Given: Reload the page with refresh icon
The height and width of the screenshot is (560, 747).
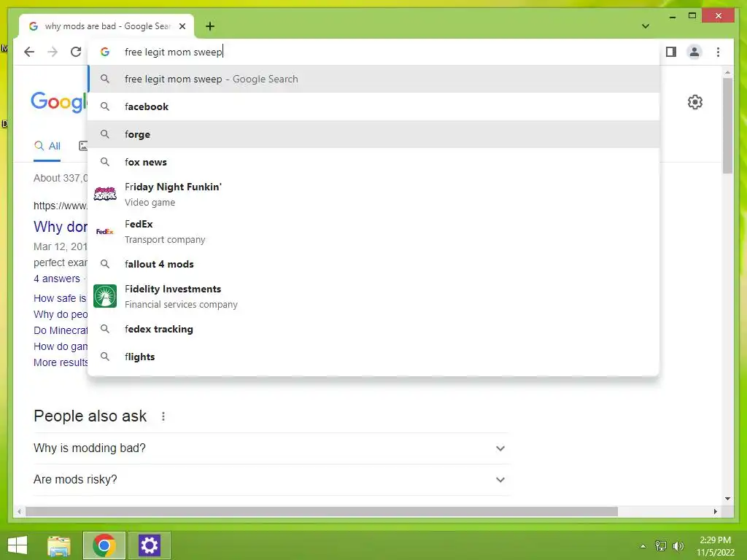Looking at the screenshot, I should (x=76, y=52).
